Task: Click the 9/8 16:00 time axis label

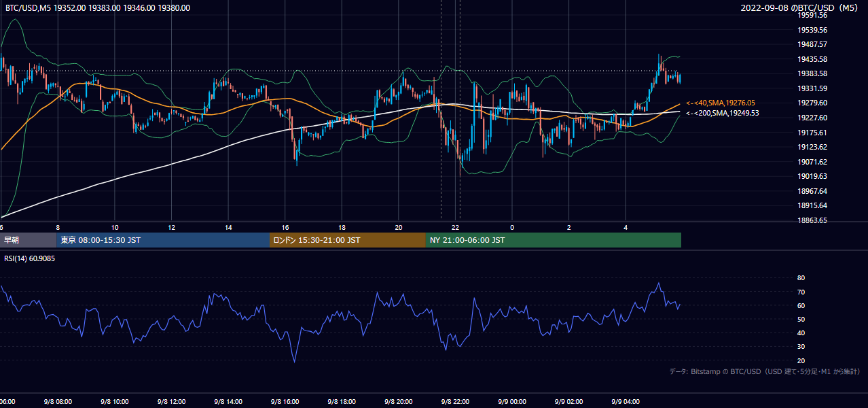Action: coord(285,402)
